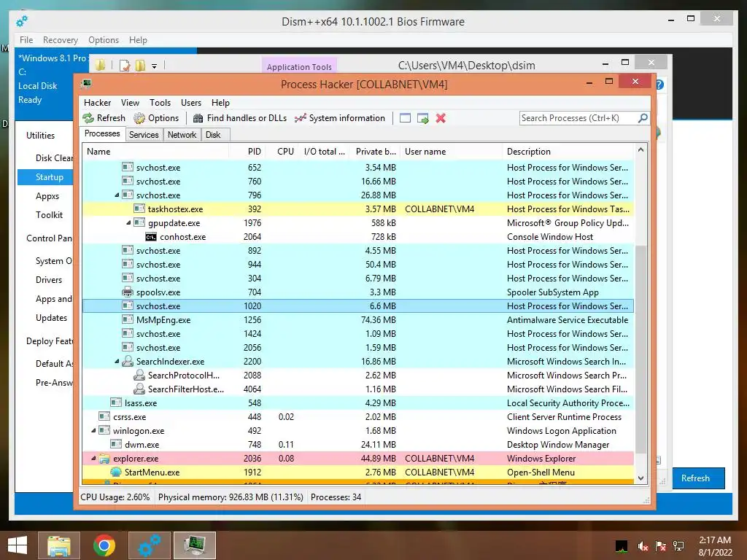Screen dimensions: 747x560
Task: Open the Options menu in Dism++
Action: (x=104, y=40)
